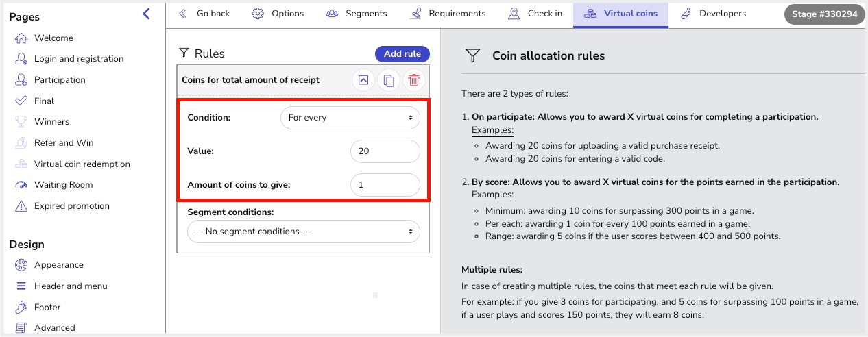Open the Condition dropdown set to For every

point(350,118)
